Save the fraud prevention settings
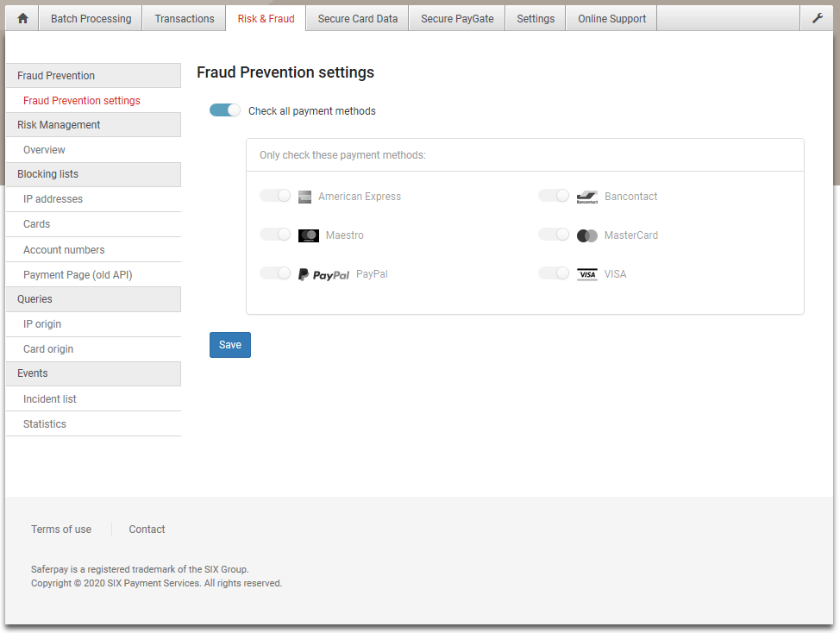Viewport: 840px width, 633px height. [230, 345]
